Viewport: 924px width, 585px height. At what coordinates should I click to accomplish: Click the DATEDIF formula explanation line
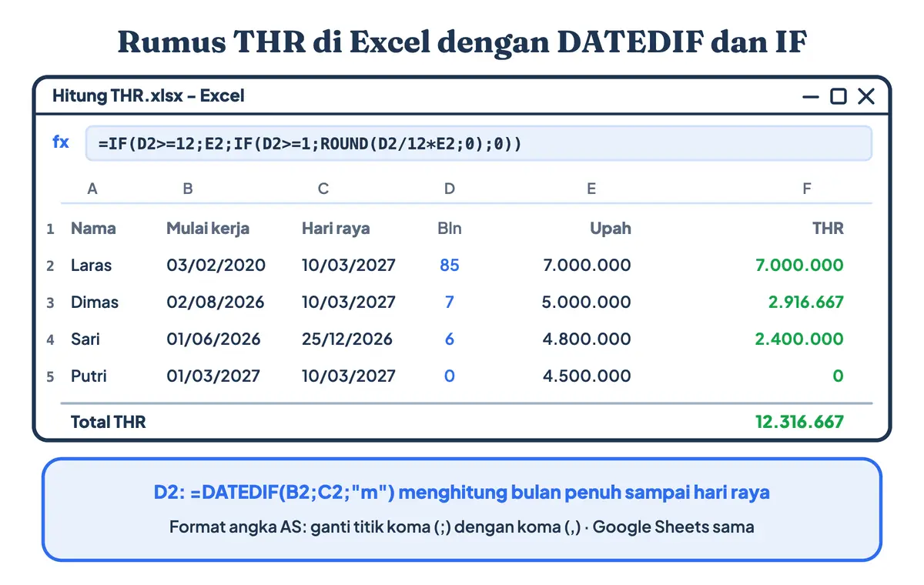coord(461,493)
